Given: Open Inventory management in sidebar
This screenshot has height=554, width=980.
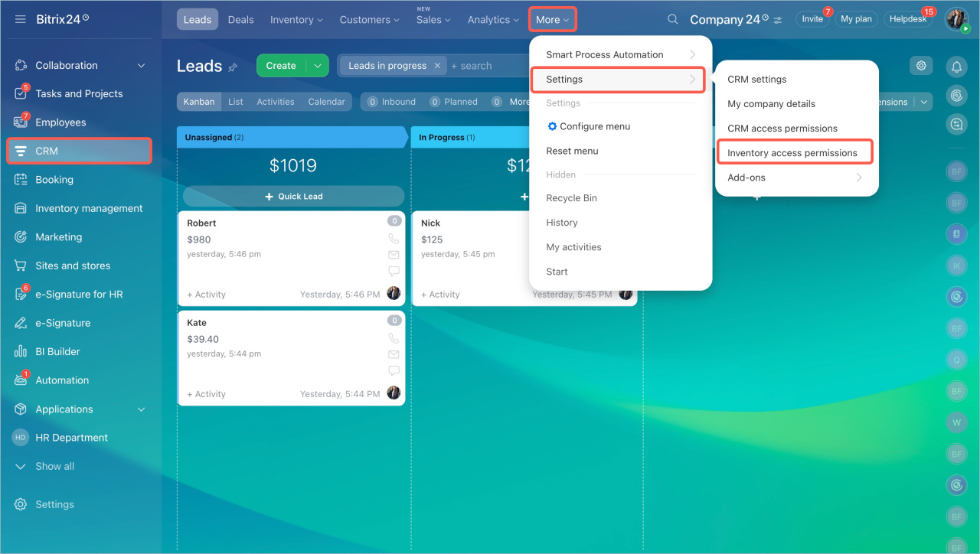Looking at the screenshot, I should click(80, 208).
